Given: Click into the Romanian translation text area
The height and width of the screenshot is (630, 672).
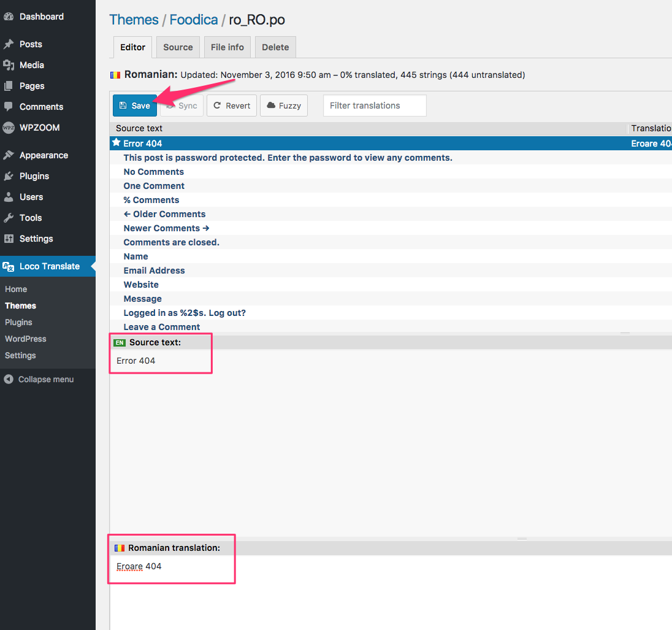Looking at the screenshot, I should point(391,592).
